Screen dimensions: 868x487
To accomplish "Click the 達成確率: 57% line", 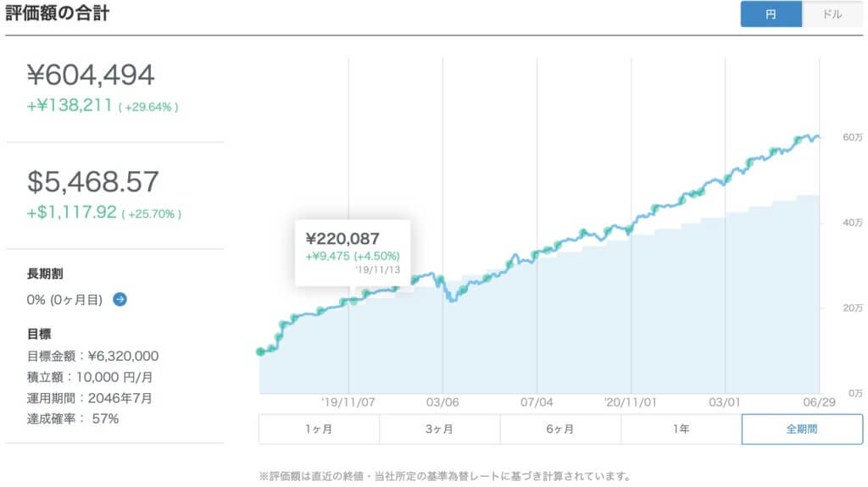I will (x=73, y=418).
